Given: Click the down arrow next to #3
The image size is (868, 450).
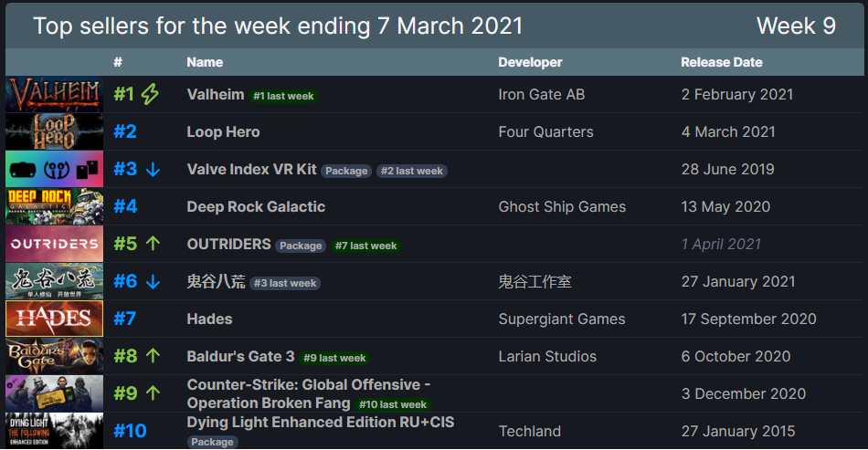Looking at the screenshot, I should click(x=153, y=170).
